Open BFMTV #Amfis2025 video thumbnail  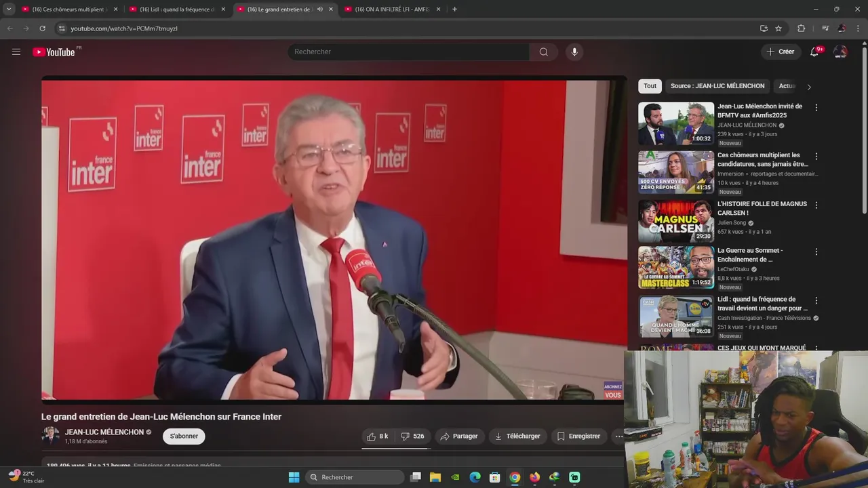[x=676, y=123]
